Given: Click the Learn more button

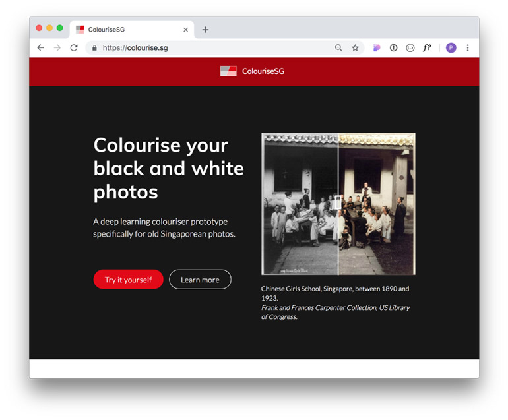Looking at the screenshot, I should tap(200, 280).
